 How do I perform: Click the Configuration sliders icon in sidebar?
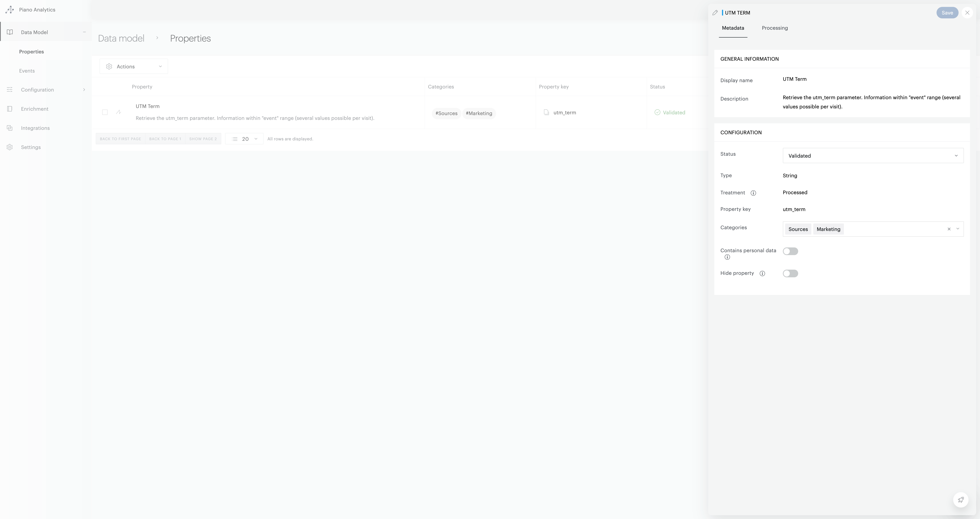click(10, 89)
